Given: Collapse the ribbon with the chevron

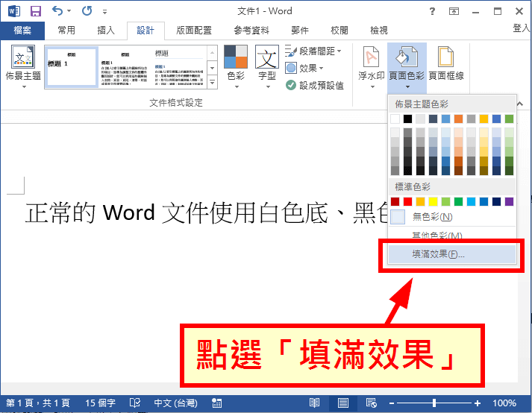Looking at the screenshot, I should coord(520,104).
